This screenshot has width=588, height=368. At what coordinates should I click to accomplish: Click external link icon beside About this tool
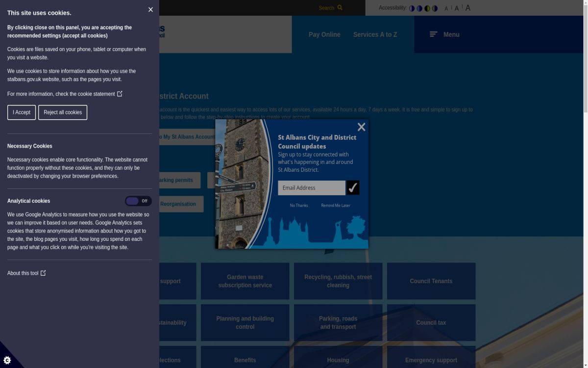click(43, 273)
